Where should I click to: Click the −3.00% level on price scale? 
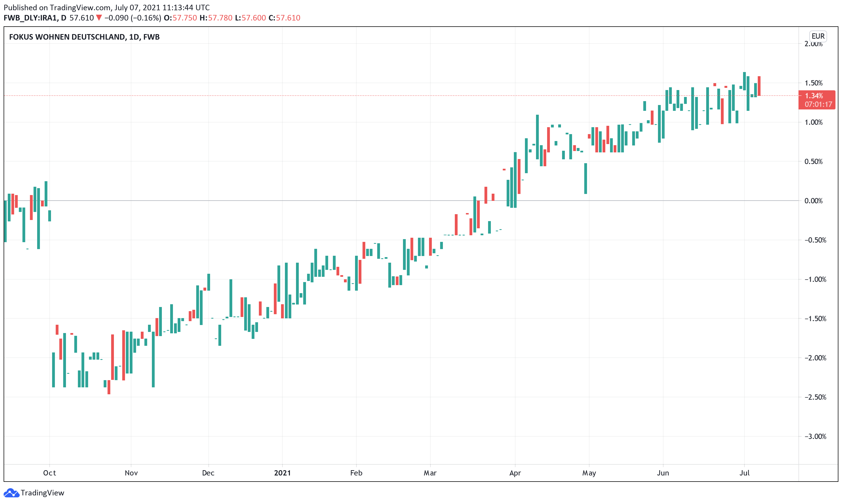(x=815, y=436)
